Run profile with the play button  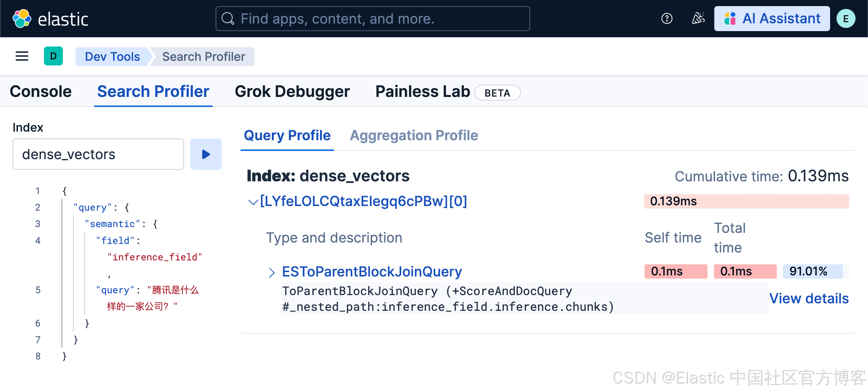206,154
